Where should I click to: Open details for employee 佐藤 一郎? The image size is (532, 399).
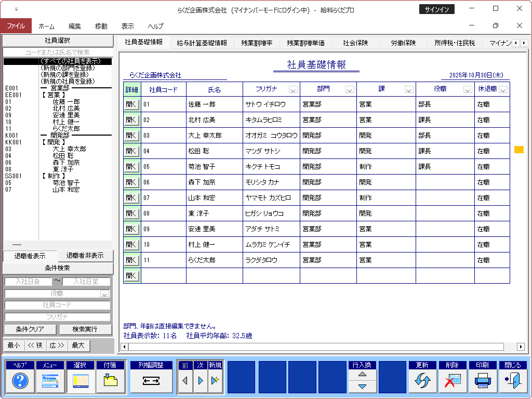click(x=132, y=104)
